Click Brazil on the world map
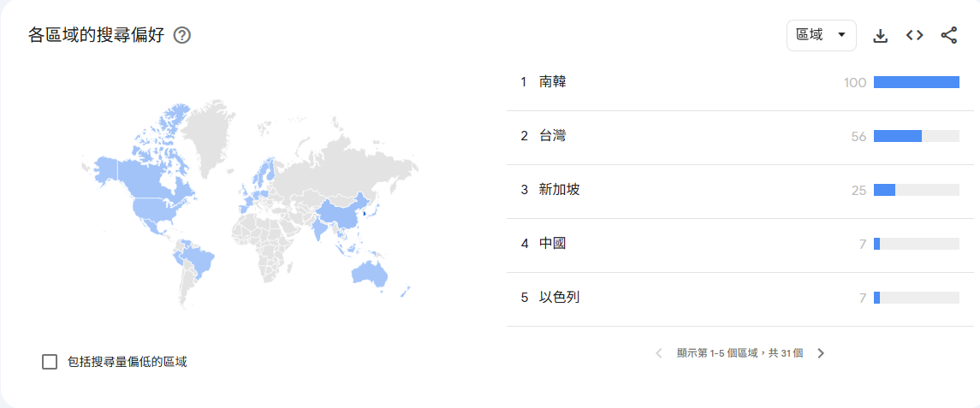The image size is (980, 408). (200, 261)
